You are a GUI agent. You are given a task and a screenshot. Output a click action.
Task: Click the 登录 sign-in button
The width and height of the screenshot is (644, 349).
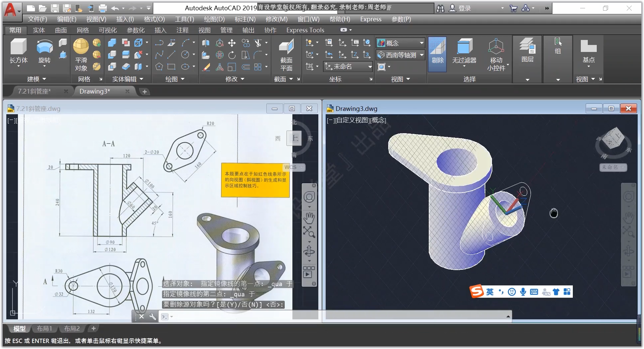pos(460,8)
